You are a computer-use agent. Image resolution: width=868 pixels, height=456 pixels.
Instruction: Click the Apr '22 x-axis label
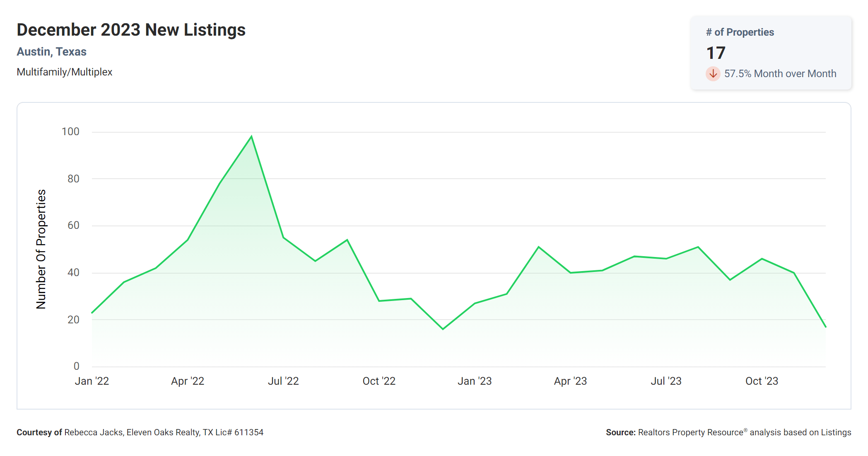pos(188,381)
